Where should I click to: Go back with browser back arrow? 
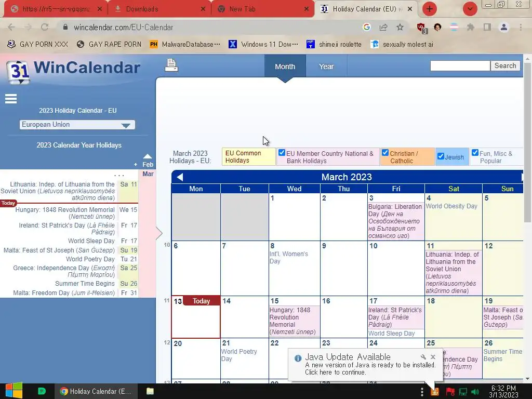point(11,27)
